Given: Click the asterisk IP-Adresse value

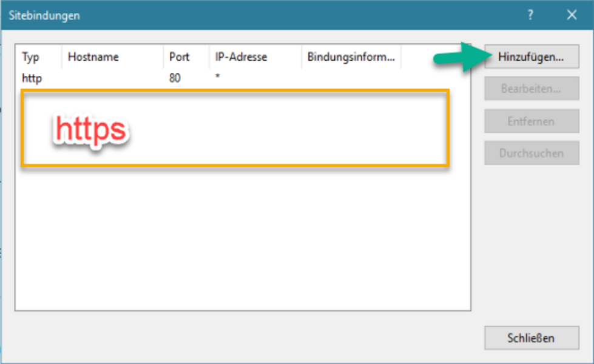Looking at the screenshot, I should [x=218, y=78].
